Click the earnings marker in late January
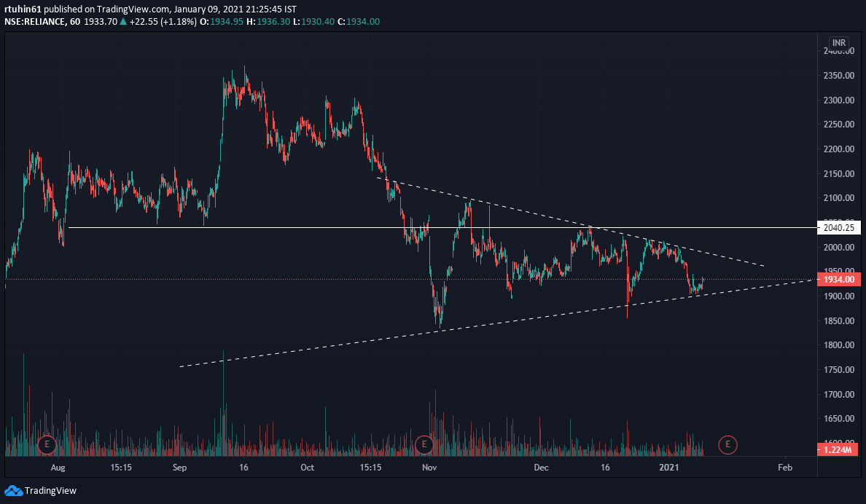Screen dimensions: 866x504 click(x=728, y=444)
